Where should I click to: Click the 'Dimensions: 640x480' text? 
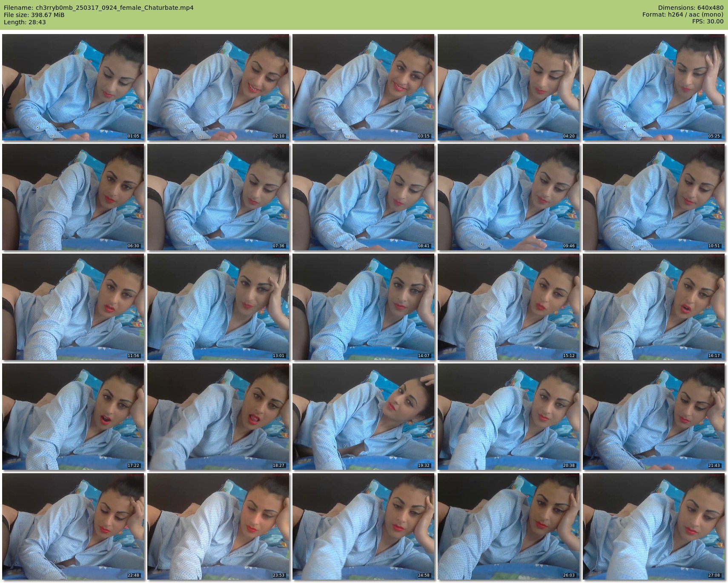coord(691,8)
